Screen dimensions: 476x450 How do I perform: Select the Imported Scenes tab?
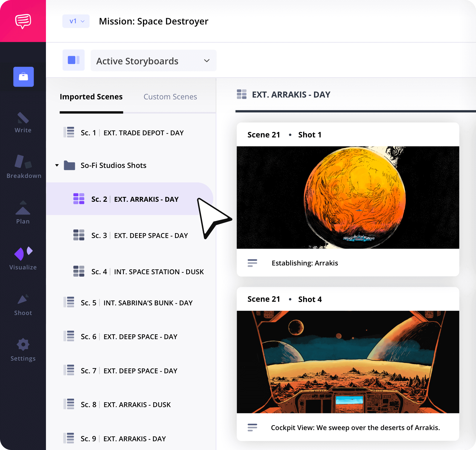coord(91,97)
